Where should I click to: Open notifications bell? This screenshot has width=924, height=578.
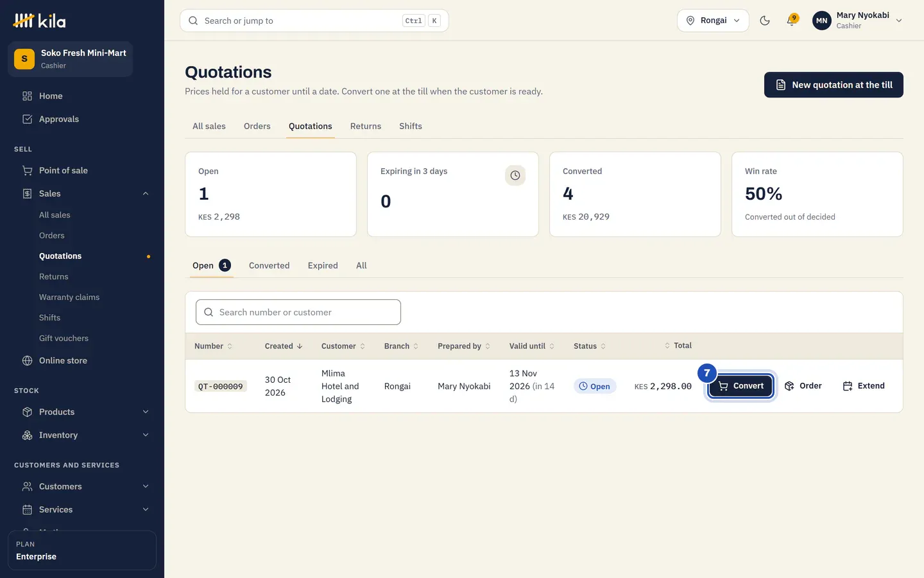point(792,21)
